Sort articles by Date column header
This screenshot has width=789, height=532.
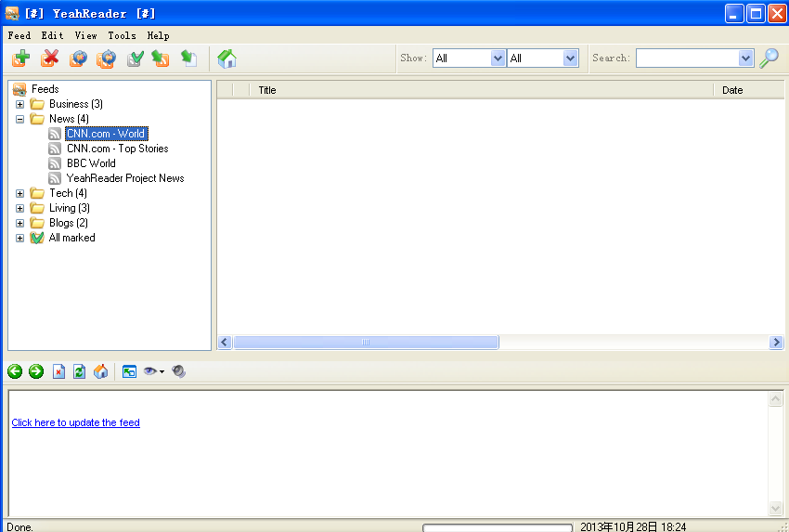(749, 90)
